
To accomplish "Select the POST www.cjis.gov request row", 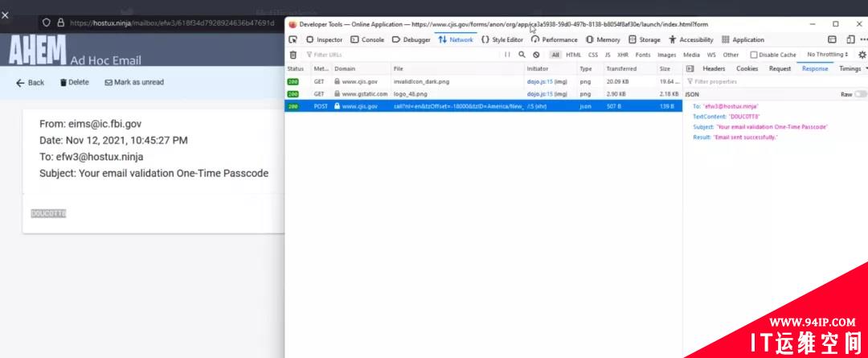I will tap(483, 106).
